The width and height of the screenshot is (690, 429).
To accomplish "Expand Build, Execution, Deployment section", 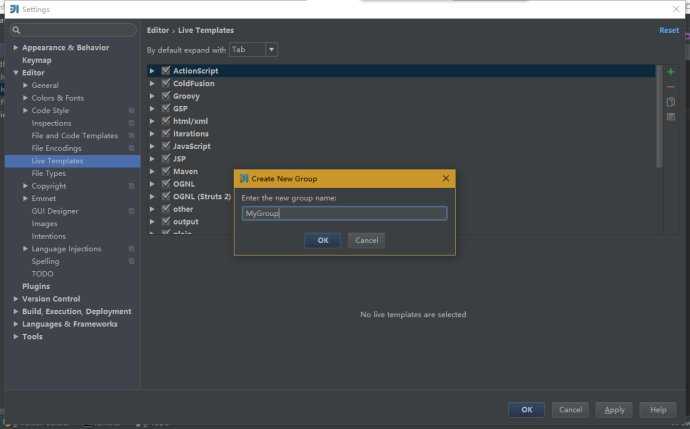I will pyautogui.click(x=16, y=312).
